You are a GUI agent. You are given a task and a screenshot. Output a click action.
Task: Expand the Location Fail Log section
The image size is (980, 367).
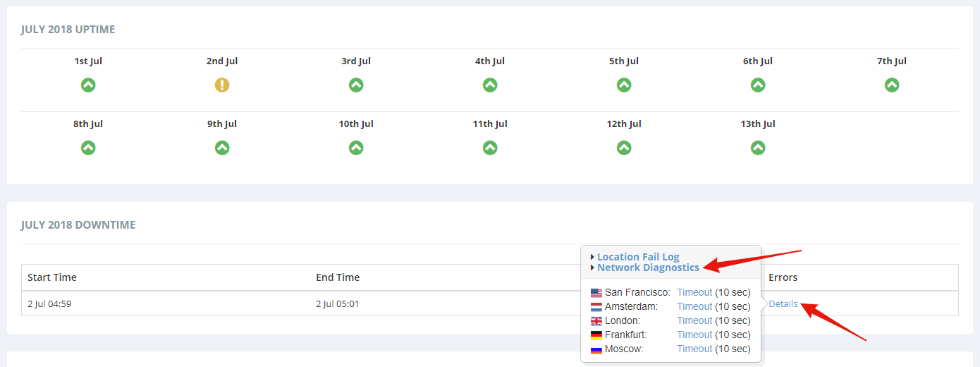point(638,257)
